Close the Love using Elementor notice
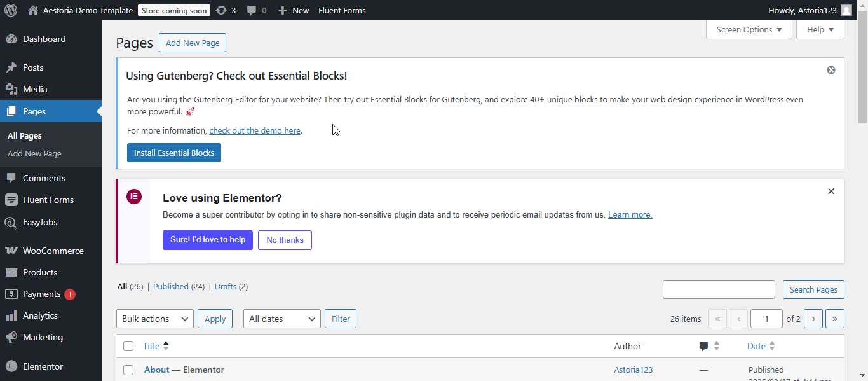Screen dimensions: 868x381 [831, 191]
